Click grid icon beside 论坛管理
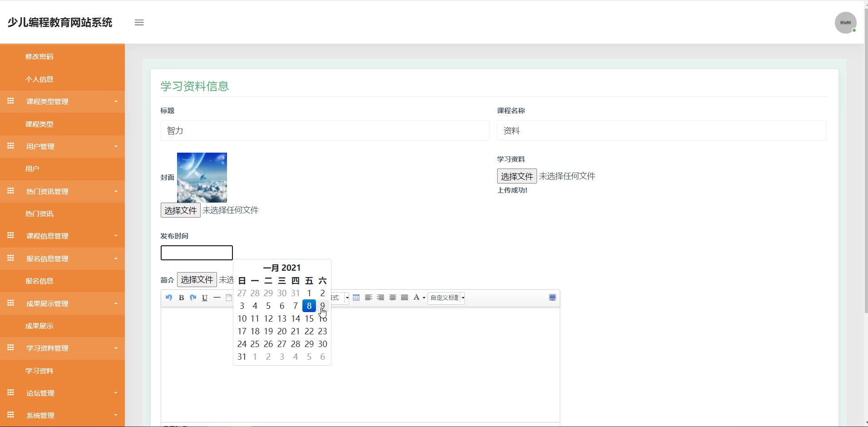The width and height of the screenshot is (868, 427). point(11,392)
